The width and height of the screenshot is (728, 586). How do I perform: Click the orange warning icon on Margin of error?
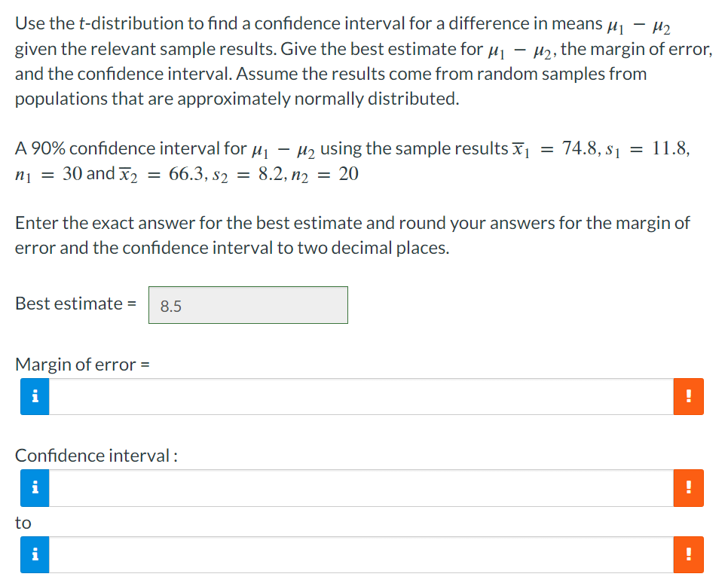pyautogui.click(x=688, y=395)
